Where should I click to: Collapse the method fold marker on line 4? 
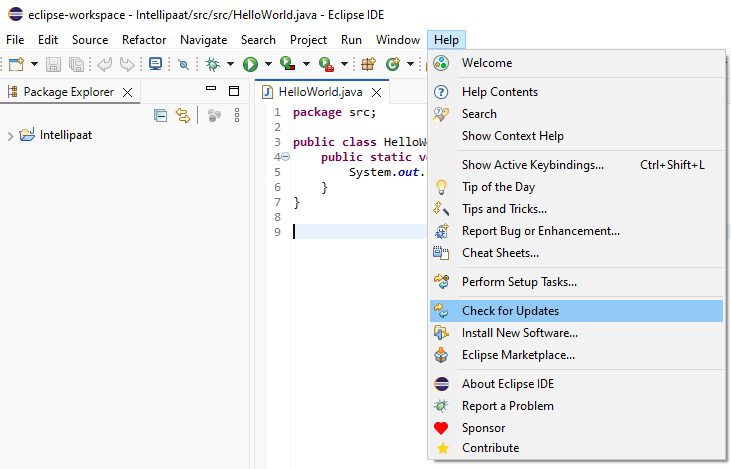286,157
